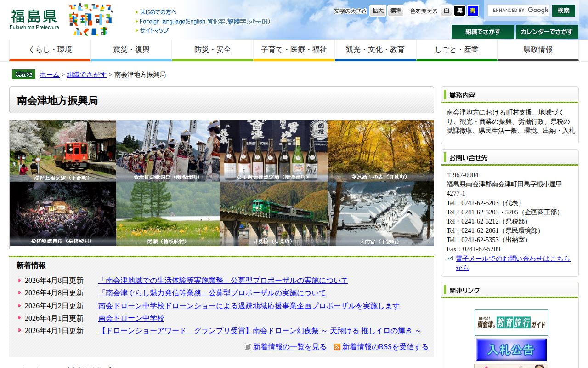Open 新着情報の一覧を見る link
Viewport: 588px width, 368px height.
(x=290, y=347)
